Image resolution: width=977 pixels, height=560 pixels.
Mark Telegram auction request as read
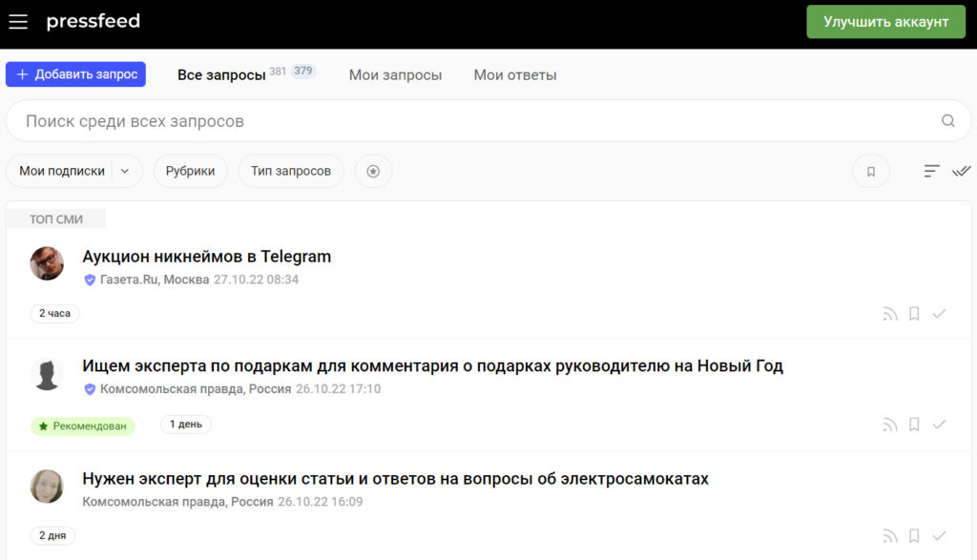939,314
